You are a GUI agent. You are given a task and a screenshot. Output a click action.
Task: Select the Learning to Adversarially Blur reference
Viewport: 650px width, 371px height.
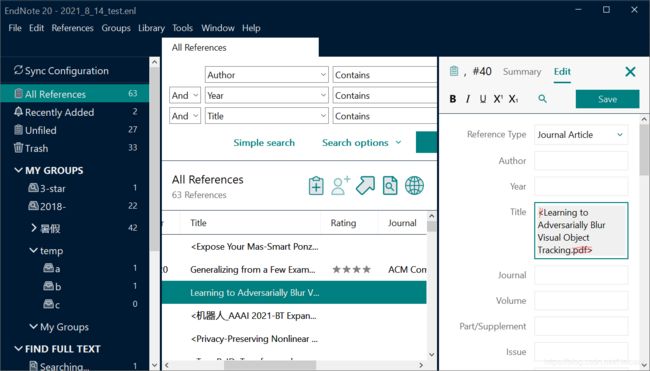294,293
